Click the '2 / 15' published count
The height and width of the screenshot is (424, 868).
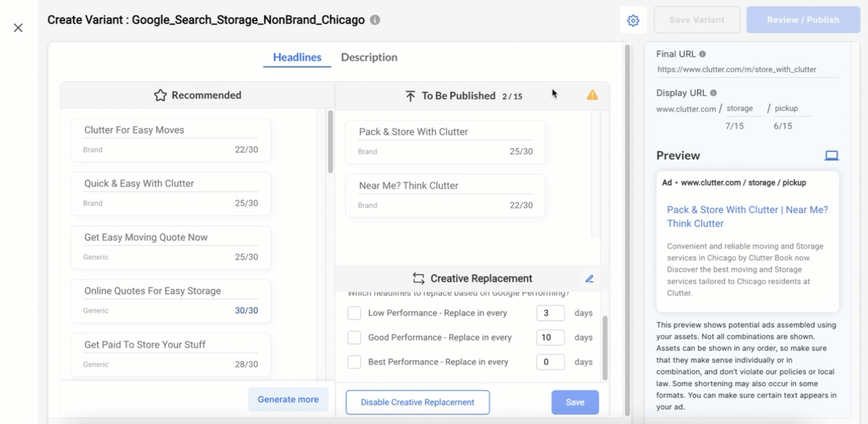pos(512,96)
